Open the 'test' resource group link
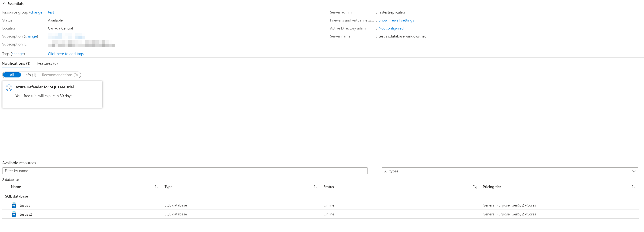 (51, 12)
